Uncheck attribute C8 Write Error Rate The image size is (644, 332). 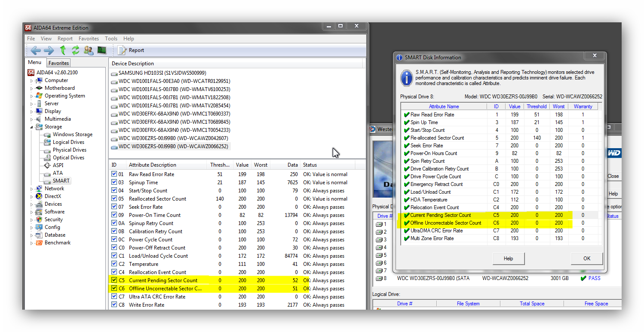pyautogui.click(x=114, y=305)
